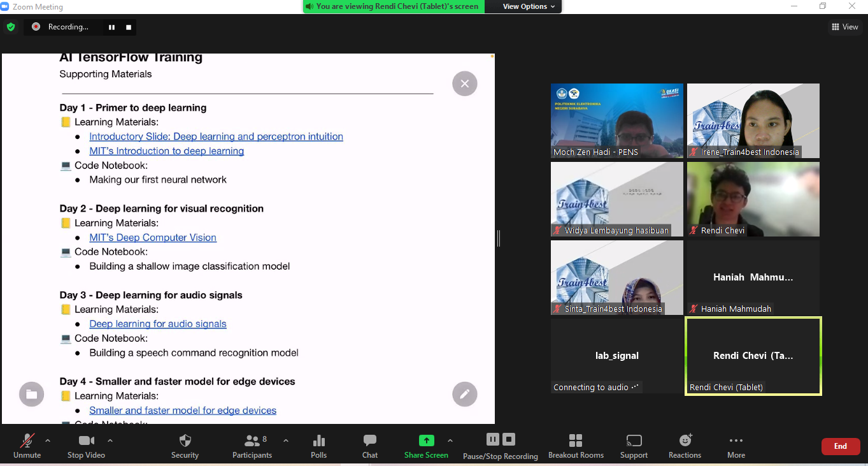Open the More options menu

pyautogui.click(x=736, y=446)
